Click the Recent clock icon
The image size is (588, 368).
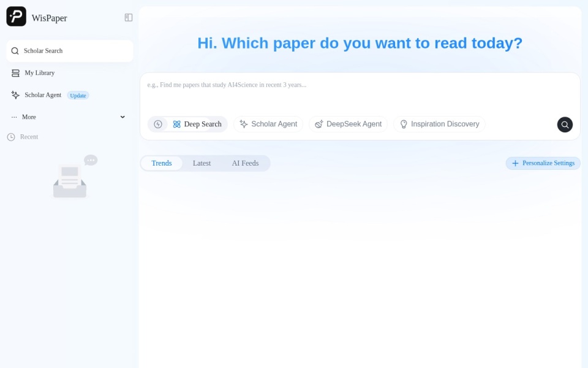[11, 137]
